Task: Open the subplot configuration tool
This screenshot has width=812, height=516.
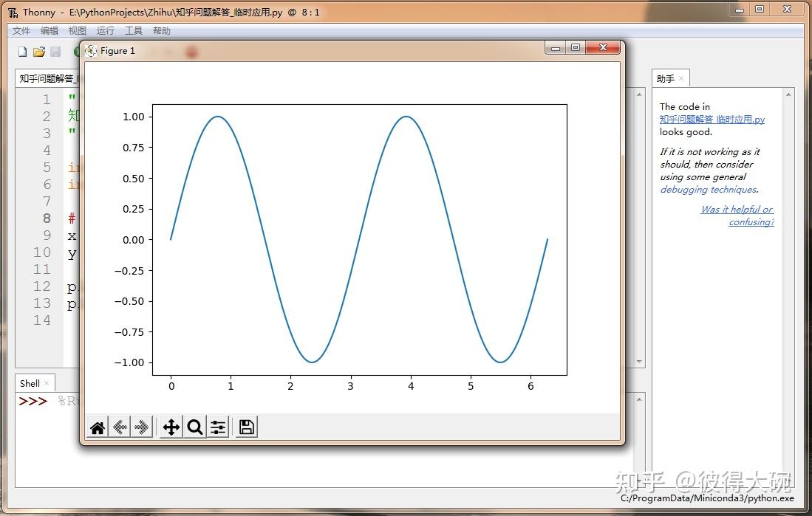Action: [218, 426]
